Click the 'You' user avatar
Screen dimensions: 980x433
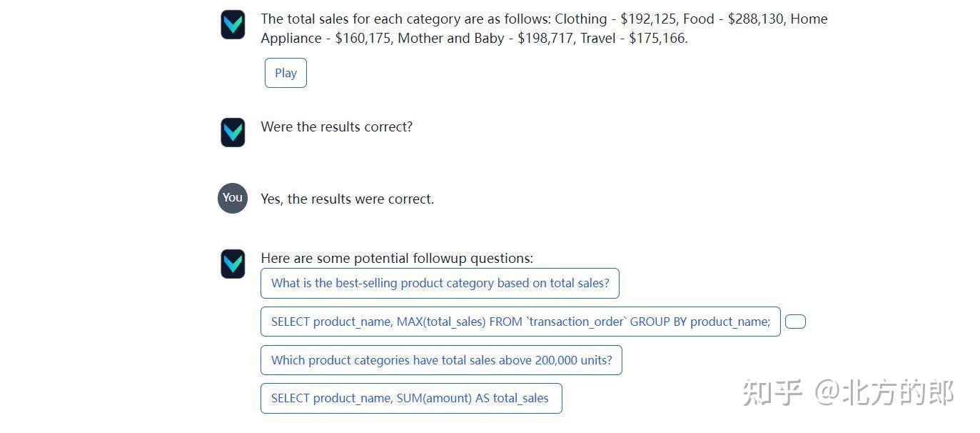tap(233, 198)
